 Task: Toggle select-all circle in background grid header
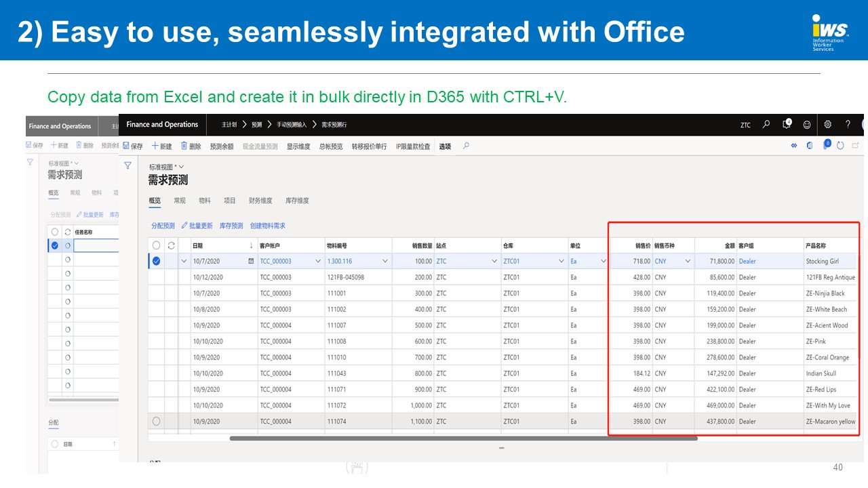click(x=55, y=232)
